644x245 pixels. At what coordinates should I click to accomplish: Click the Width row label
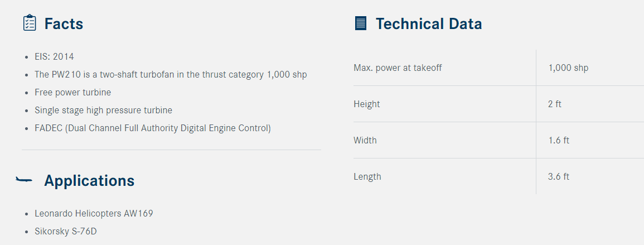(x=365, y=140)
